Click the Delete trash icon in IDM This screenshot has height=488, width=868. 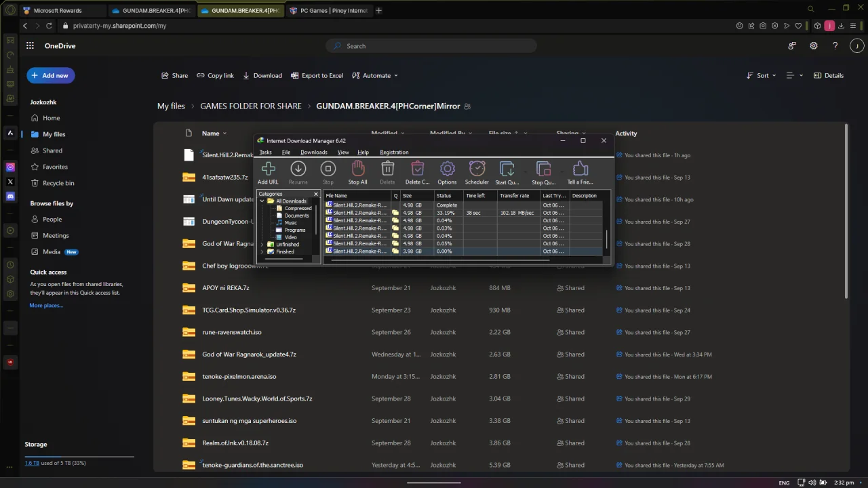tap(387, 169)
